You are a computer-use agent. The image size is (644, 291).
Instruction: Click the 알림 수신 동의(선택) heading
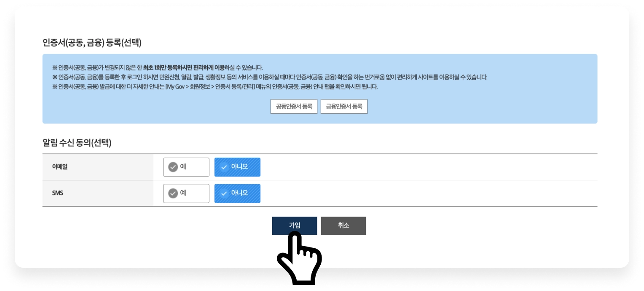click(x=77, y=143)
